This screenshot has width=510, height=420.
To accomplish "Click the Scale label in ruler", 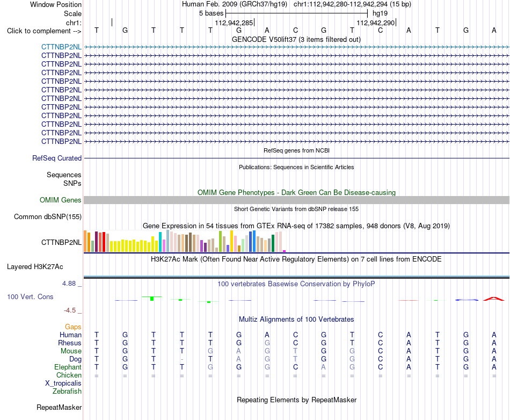I will pyautogui.click(x=72, y=13).
